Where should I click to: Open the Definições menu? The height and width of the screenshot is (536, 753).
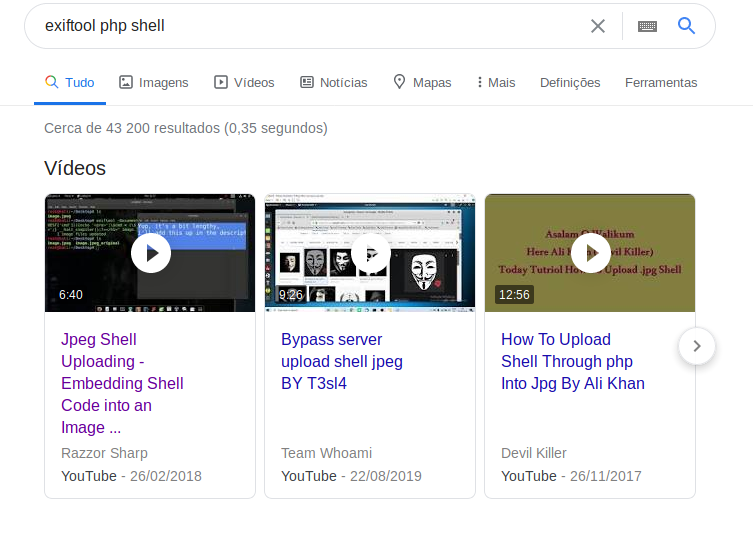(570, 83)
